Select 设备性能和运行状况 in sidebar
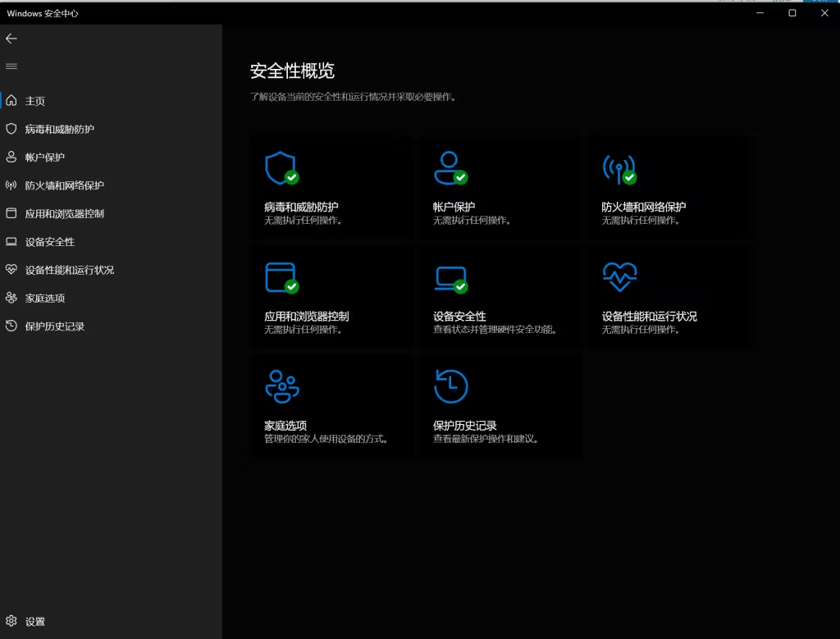Image resolution: width=840 pixels, height=639 pixels. coord(69,270)
